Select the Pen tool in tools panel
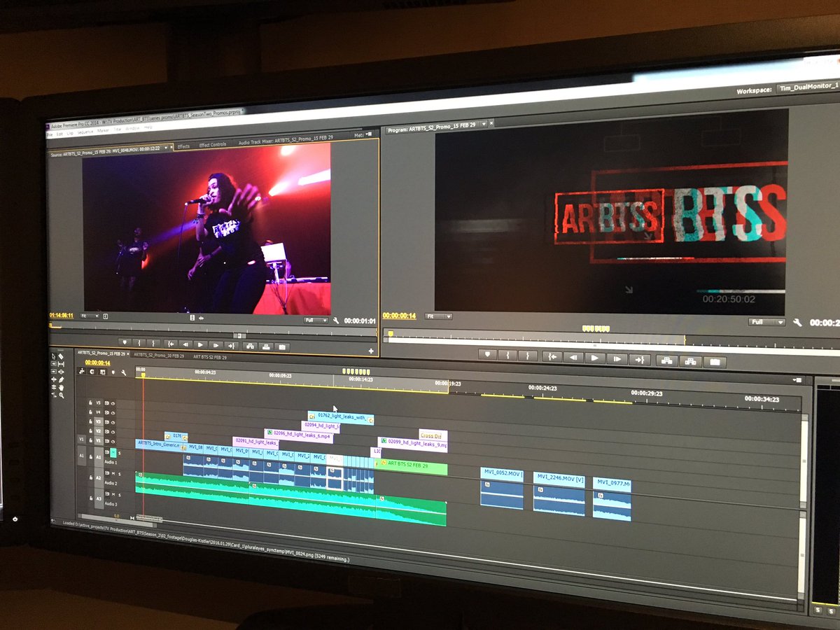This screenshot has height=630, width=840. (62, 379)
